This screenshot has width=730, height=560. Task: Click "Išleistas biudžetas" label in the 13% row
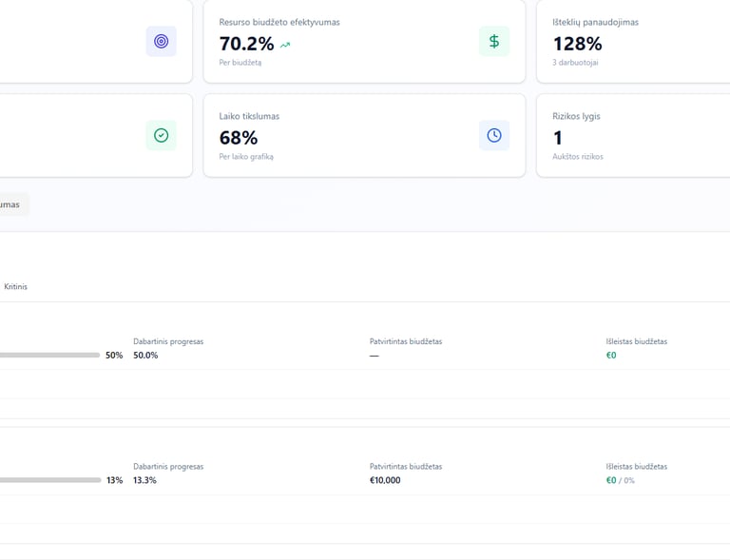[x=637, y=467]
